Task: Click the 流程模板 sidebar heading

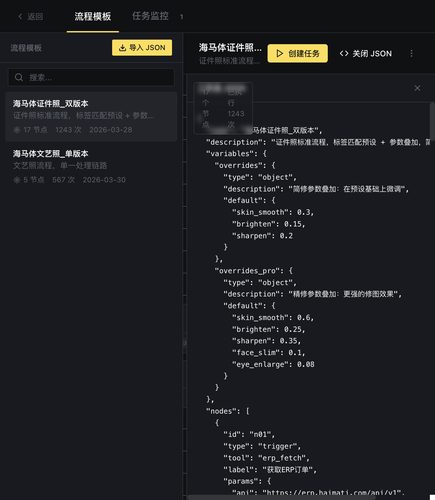Action: tap(26, 48)
